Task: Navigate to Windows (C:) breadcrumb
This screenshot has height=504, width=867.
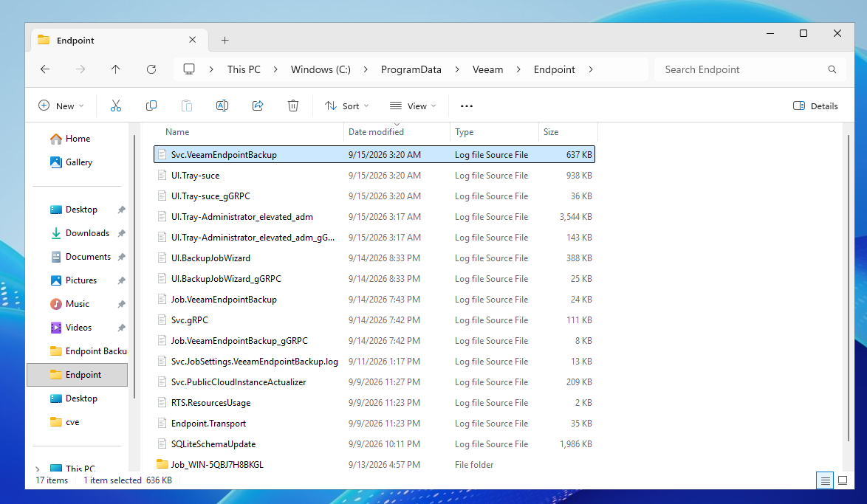Action: pyautogui.click(x=321, y=69)
